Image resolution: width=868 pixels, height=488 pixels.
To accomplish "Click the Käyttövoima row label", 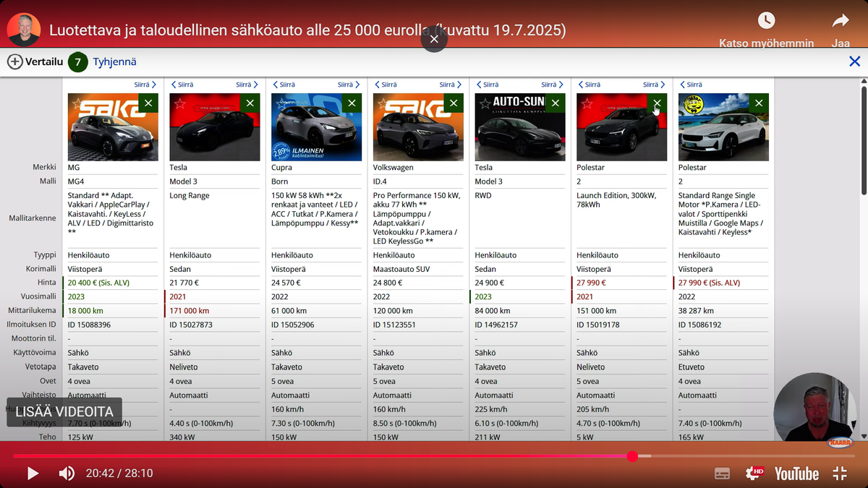I will click(x=35, y=353).
